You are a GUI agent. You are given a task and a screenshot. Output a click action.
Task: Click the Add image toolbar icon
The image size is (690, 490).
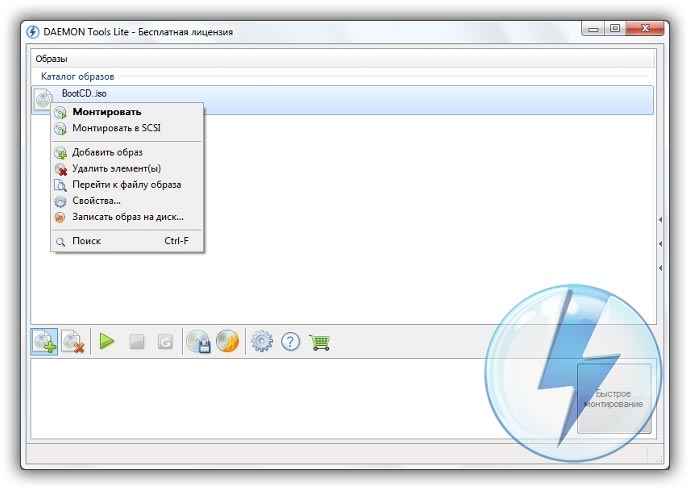(44, 341)
